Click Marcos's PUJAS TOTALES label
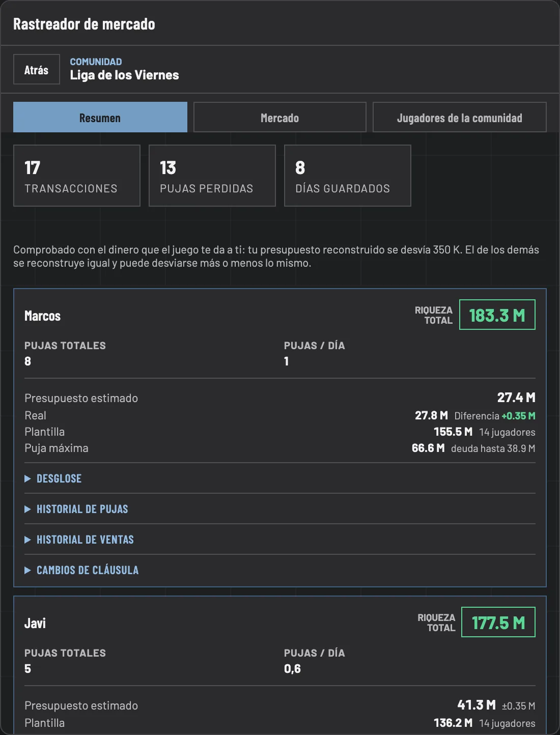The height and width of the screenshot is (735, 560). 65,346
